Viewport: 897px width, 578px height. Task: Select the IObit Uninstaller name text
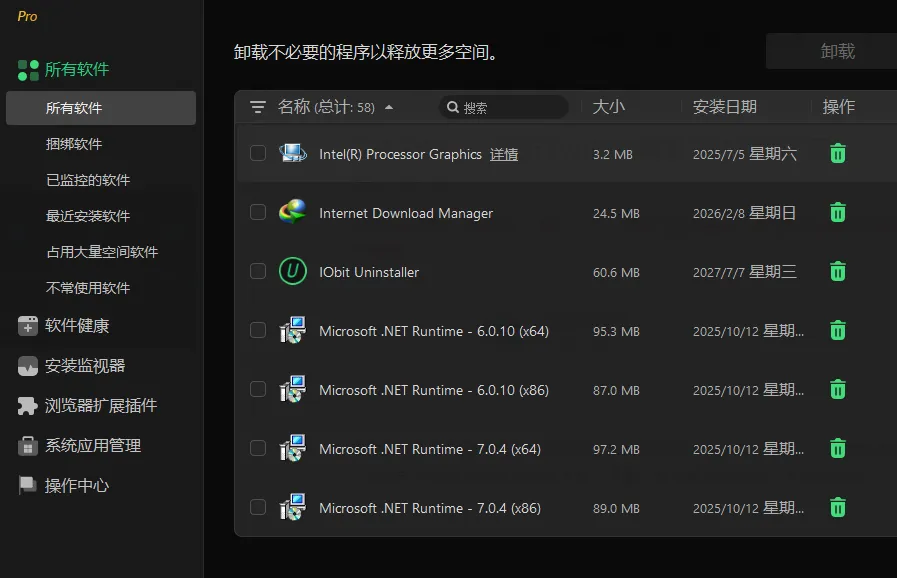(x=369, y=272)
